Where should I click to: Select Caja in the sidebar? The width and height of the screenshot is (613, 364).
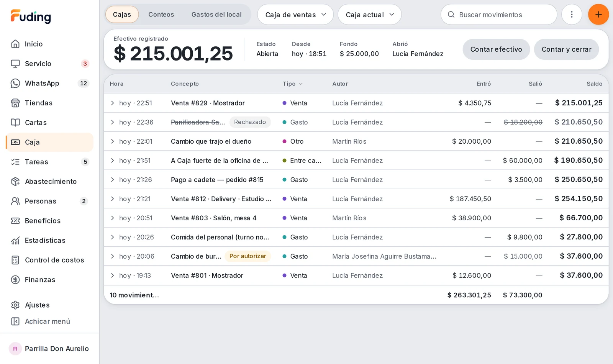(x=50, y=142)
